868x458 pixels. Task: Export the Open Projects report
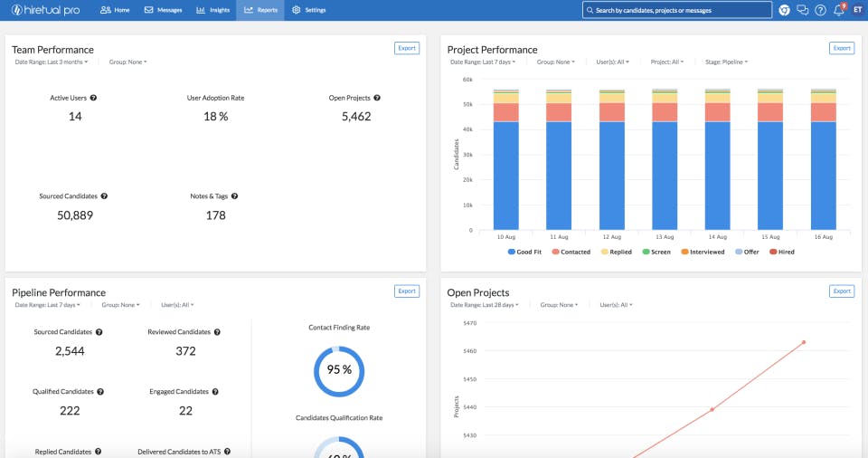coord(841,291)
